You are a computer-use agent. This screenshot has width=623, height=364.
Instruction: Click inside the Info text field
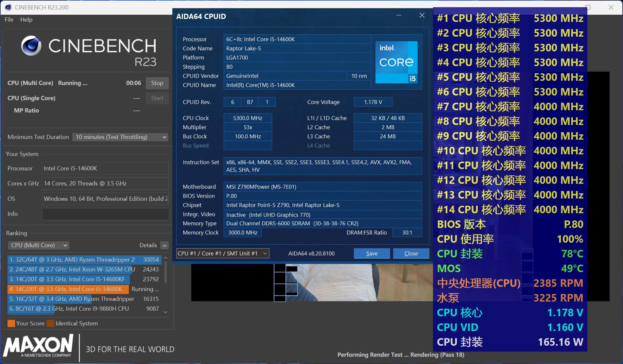pos(105,214)
